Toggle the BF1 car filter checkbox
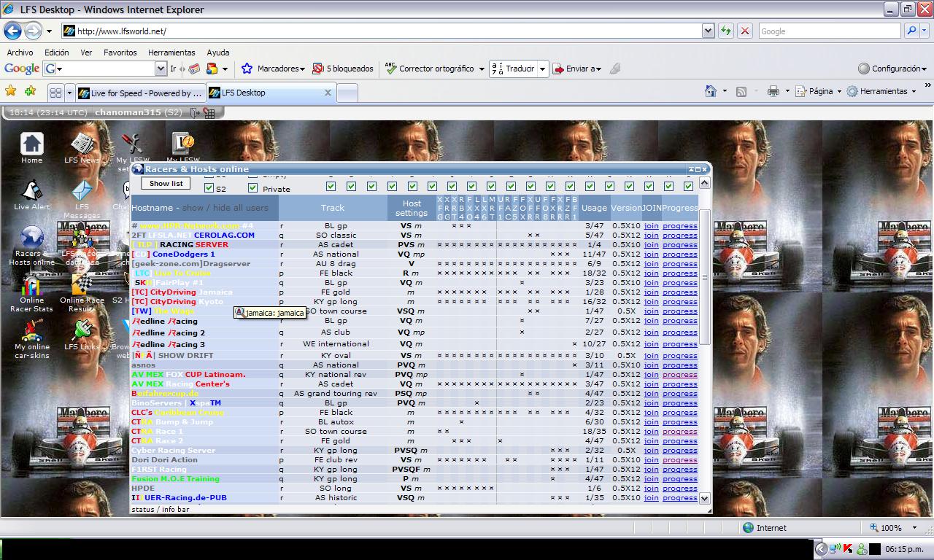 688,187
